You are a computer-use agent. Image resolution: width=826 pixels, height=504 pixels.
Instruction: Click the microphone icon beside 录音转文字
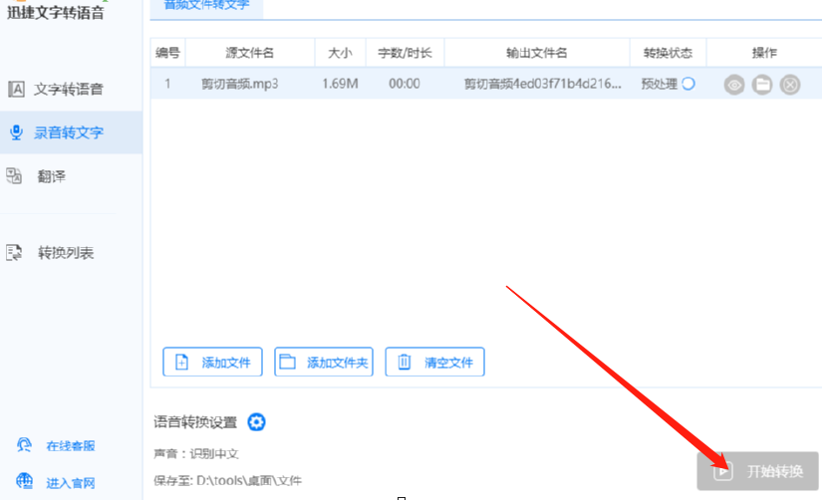tap(16, 132)
